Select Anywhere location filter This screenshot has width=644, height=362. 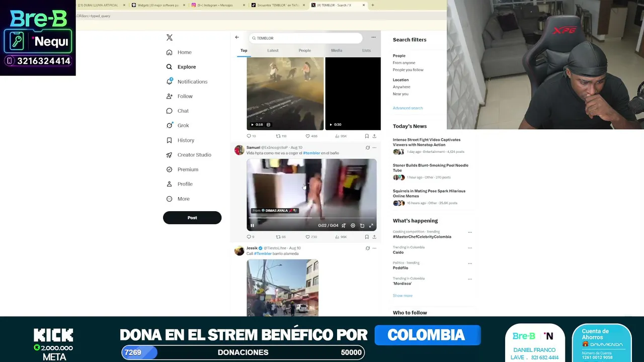point(401,87)
